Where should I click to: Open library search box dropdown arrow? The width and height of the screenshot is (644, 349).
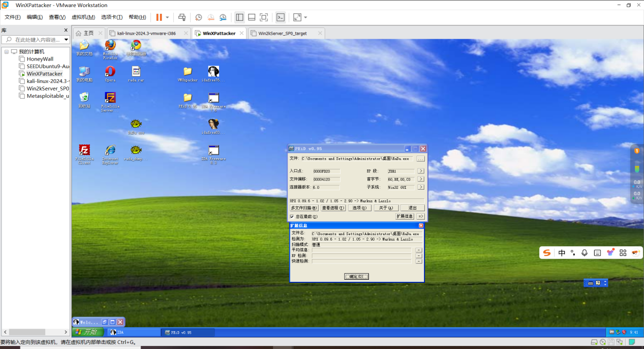66,40
